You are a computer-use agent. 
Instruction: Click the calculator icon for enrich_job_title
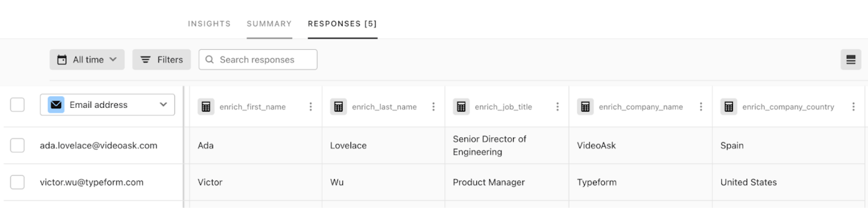click(x=461, y=107)
